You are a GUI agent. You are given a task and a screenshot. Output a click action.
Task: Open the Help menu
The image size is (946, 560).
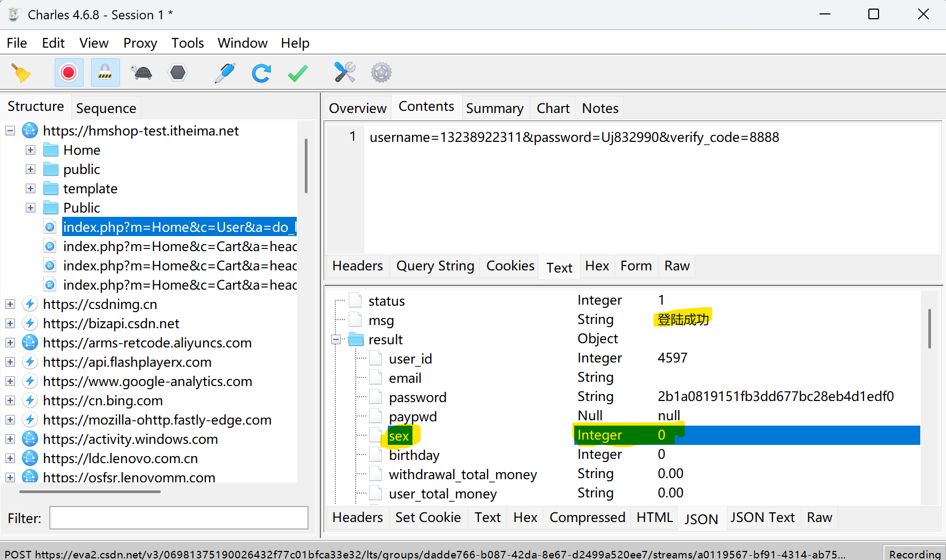click(x=295, y=43)
